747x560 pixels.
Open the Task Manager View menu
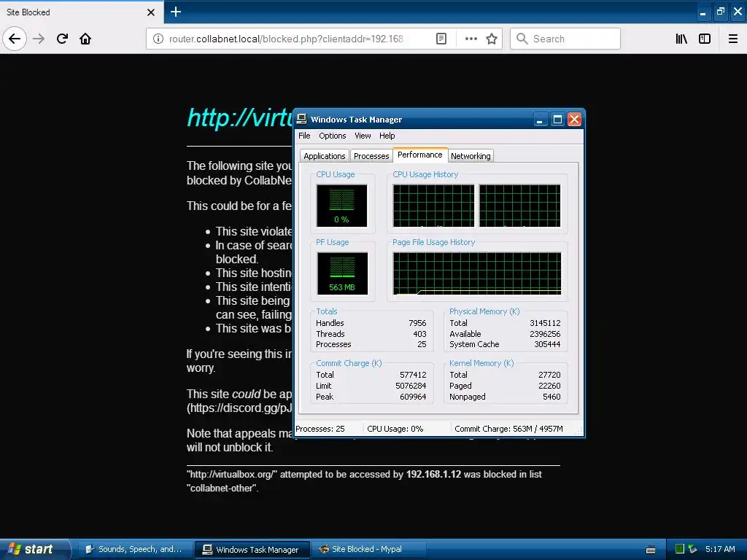pos(363,136)
